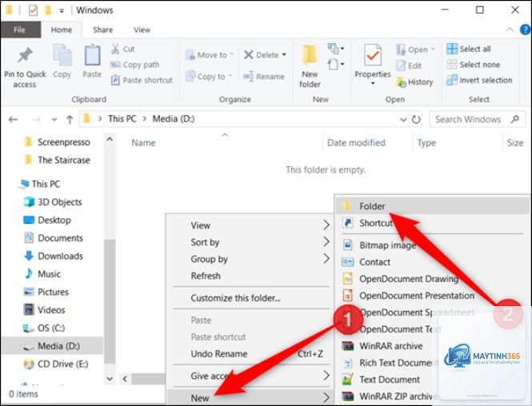
Task: Choose Customize this folder...
Action: point(250,298)
